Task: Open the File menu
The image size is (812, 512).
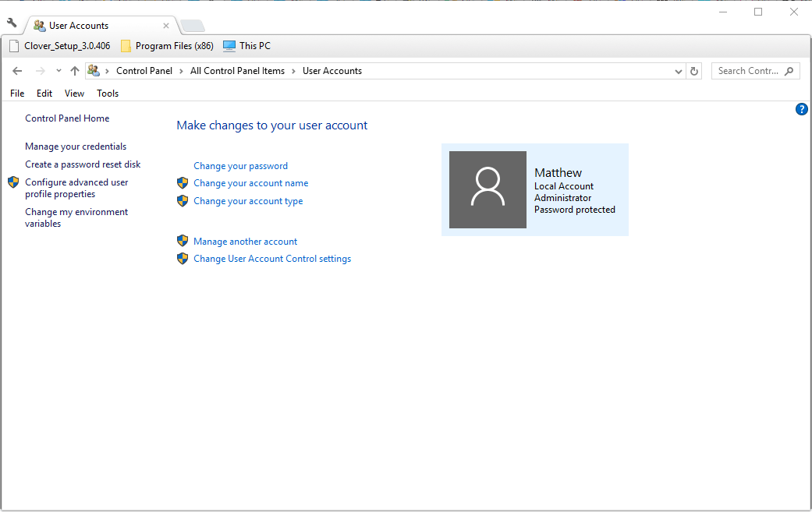Action: (x=17, y=93)
